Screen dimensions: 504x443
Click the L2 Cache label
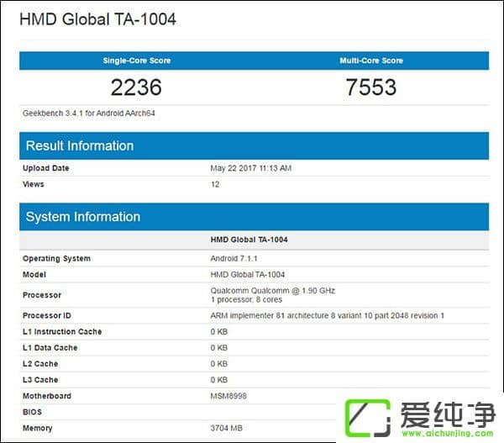coord(40,364)
